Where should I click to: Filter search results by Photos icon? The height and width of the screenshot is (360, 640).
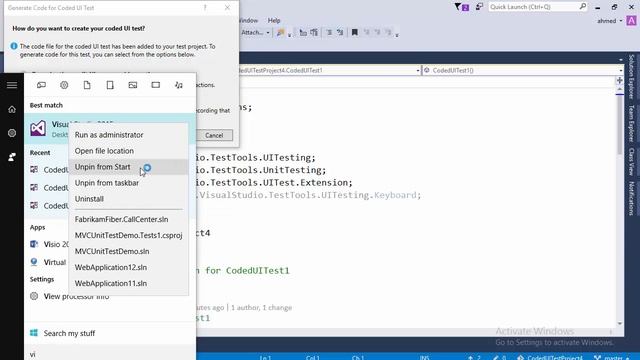click(133, 85)
